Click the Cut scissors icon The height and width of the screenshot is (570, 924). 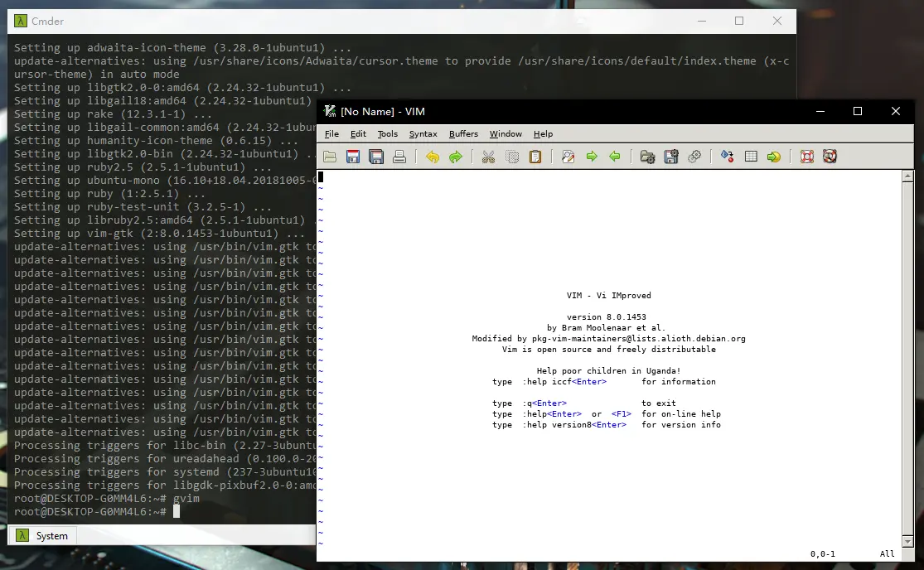[488, 157]
